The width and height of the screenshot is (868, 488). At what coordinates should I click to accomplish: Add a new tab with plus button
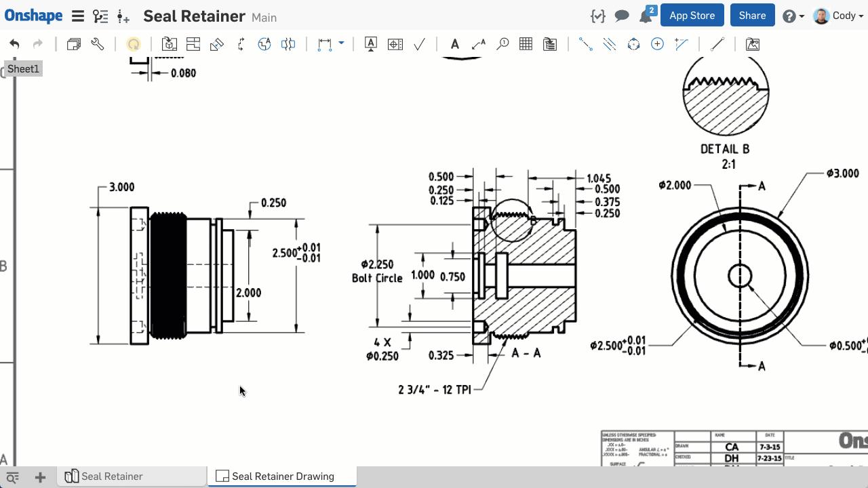(x=40, y=477)
